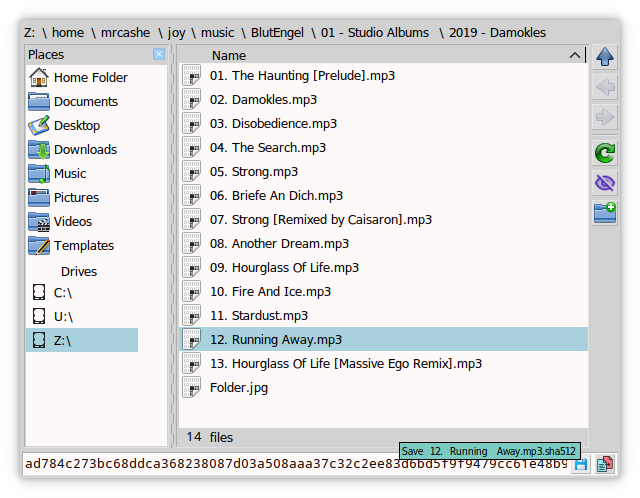Create a new folder
640x498 pixels.
(x=604, y=211)
